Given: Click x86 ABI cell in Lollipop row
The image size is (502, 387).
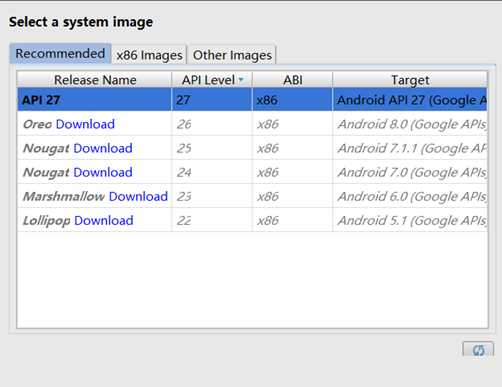Looking at the screenshot, I should pyautogui.click(x=293, y=220).
